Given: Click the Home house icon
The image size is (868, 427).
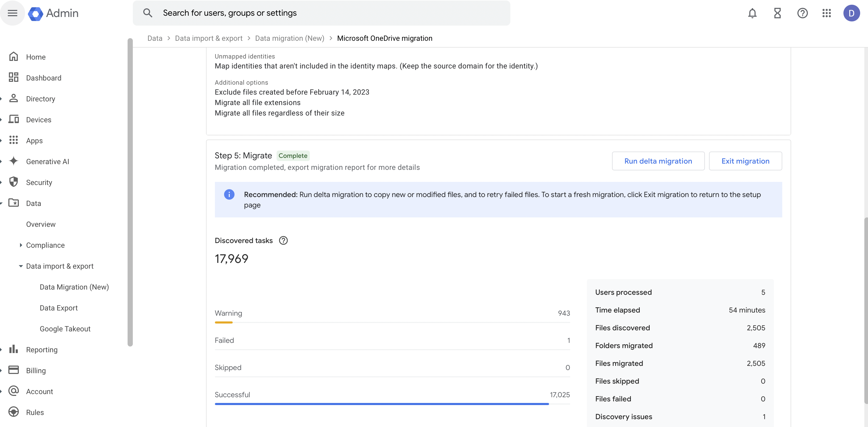Looking at the screenshot, I should pos(14,56).
